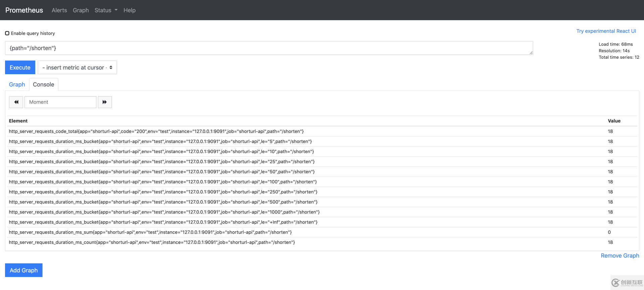Viewport: 644px width, 290px height.
Task: Step time backward with rewind icon
Action: pos(16,102)
